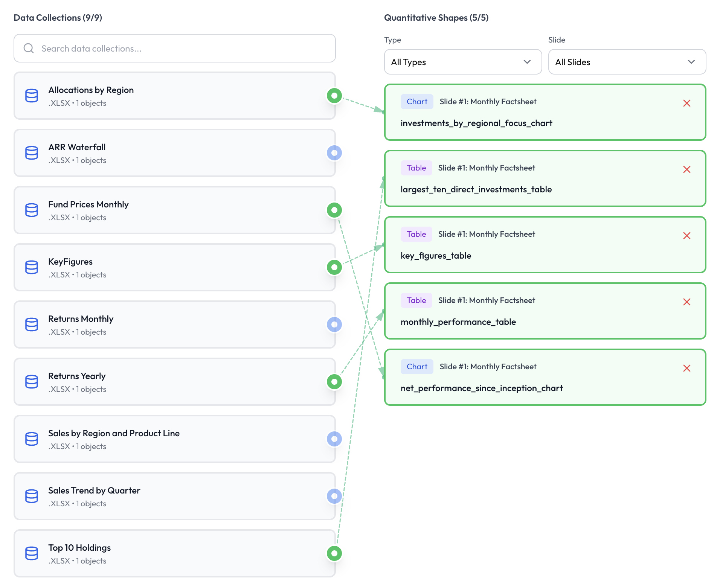The image size is (720, 588).
Task: Click the database icon for ARR Waterfall
Action: pos(32,153)
